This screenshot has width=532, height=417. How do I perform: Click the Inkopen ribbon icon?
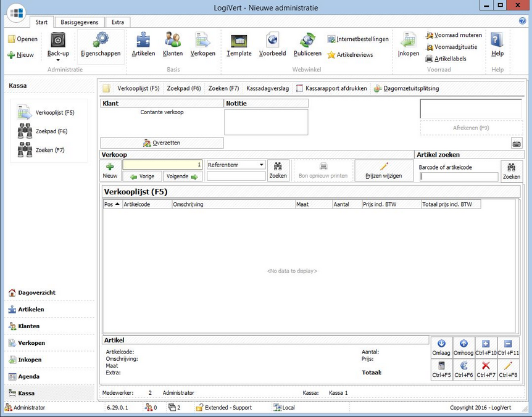pos(409,45)
